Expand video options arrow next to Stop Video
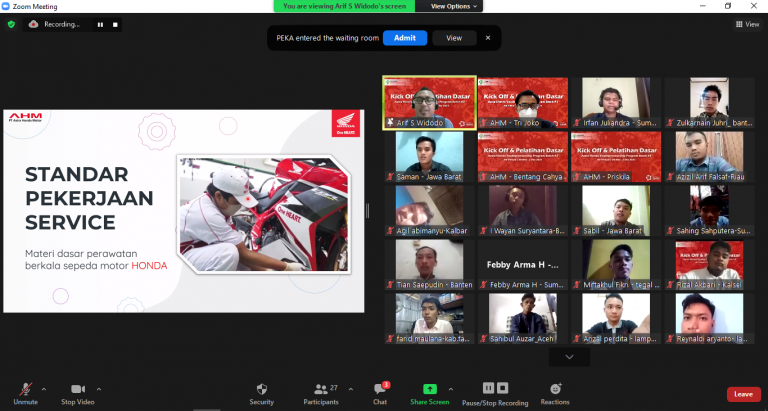The image size is (768, 411). click(x=98, y=385)
